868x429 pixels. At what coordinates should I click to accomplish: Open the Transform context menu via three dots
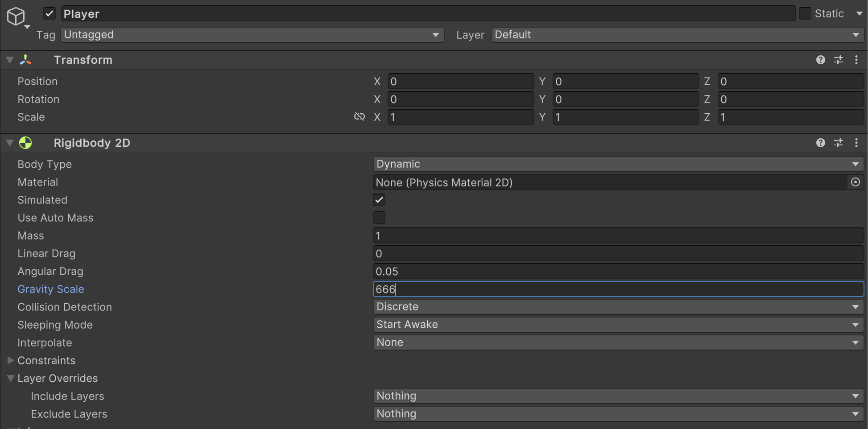[856, 60]
